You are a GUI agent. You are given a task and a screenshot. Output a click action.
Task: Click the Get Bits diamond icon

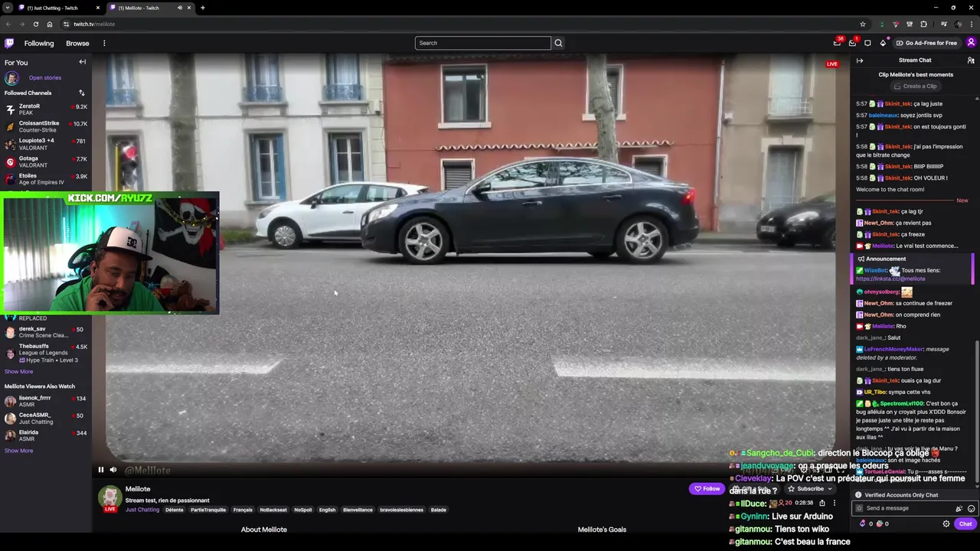pos(883,43)
